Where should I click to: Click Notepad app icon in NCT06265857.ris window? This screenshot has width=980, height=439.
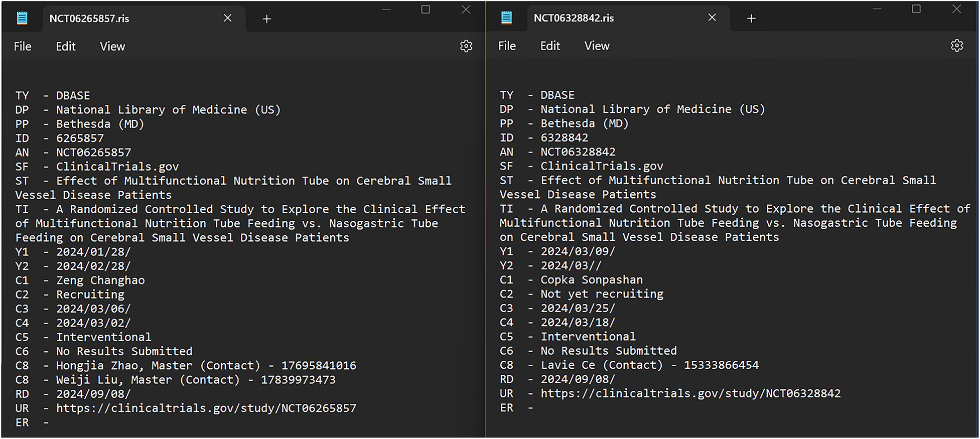pos(22,19)
